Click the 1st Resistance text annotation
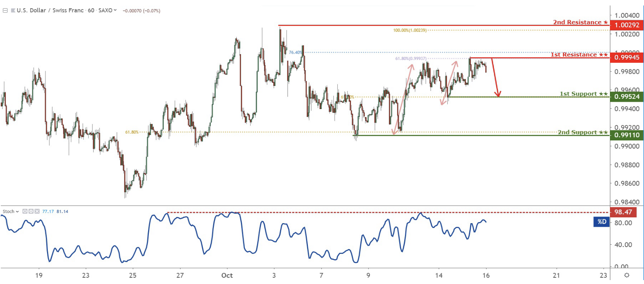644x284 pixels. [579, 55]
